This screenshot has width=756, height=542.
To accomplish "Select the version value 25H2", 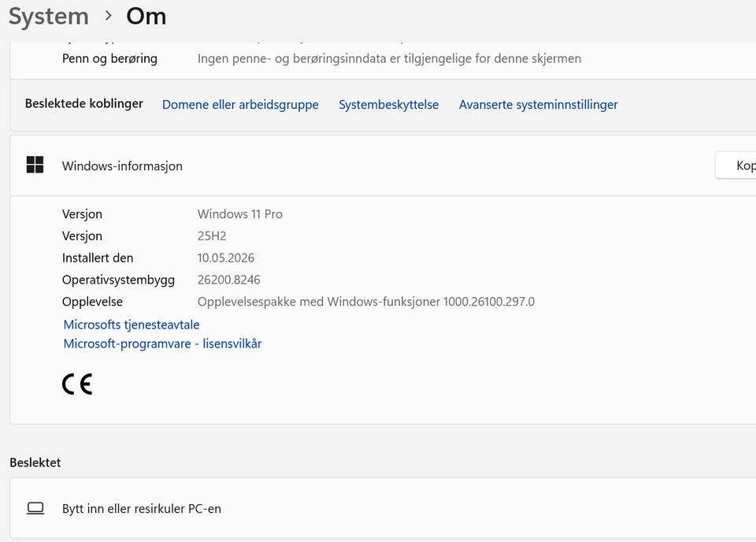I will click(x=212, y=236).
